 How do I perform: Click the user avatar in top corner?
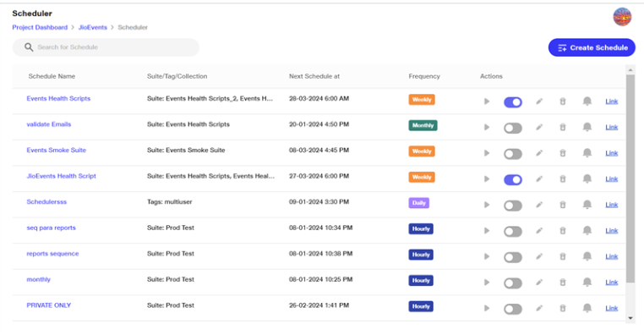coord(622,17)
